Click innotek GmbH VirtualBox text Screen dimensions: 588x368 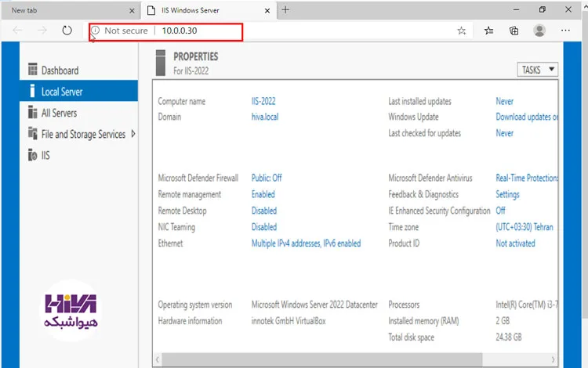pyautogui.click(x=289, y=321)
